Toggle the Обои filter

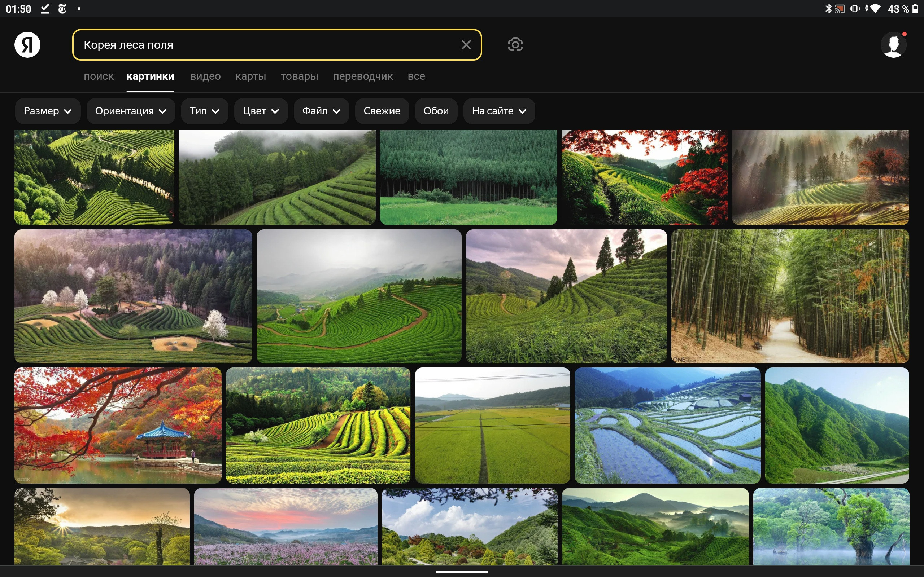436,111
